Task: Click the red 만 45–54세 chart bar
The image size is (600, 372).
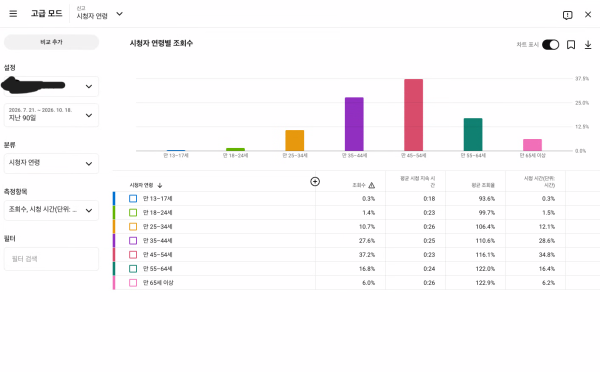Action: pos(414,115)
